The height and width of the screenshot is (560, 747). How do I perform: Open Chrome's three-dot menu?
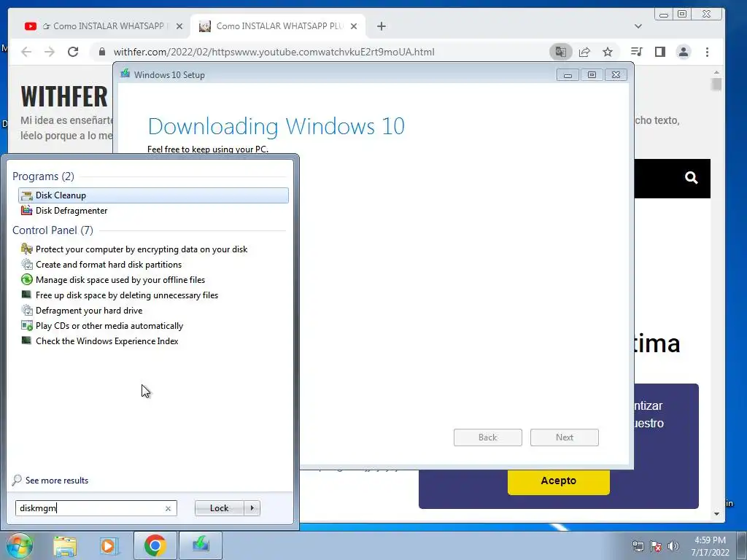tap(707, 52)
